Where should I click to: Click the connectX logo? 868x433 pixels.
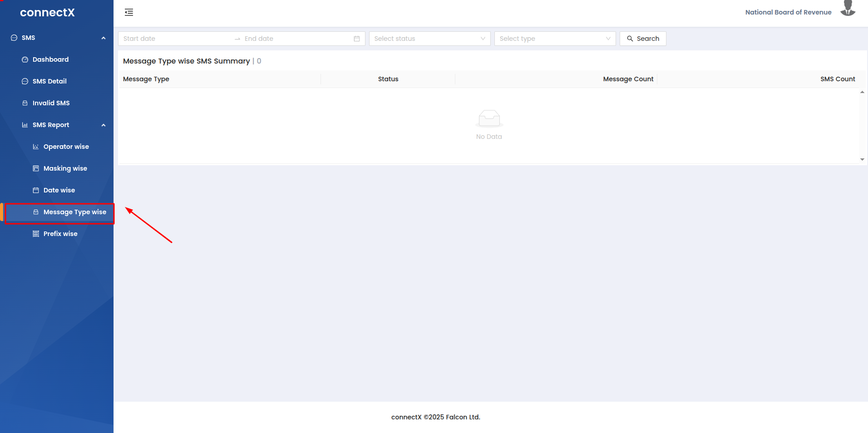click(47, 13)
